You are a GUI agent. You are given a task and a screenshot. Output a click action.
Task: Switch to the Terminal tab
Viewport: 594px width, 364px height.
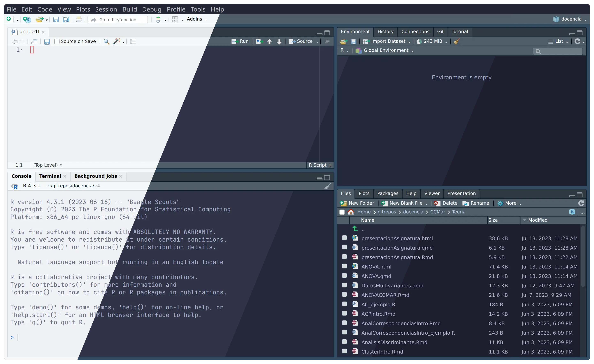coord(50,176)
